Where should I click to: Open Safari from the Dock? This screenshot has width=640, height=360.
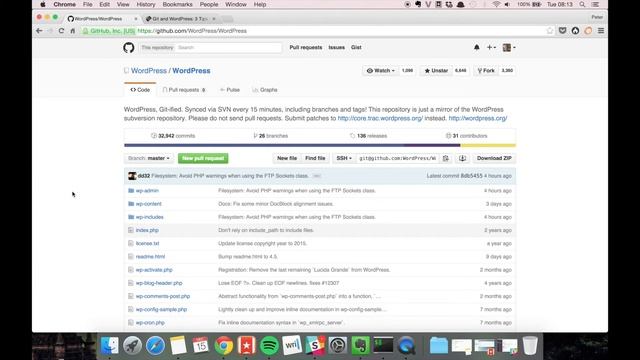click(156, 345)
